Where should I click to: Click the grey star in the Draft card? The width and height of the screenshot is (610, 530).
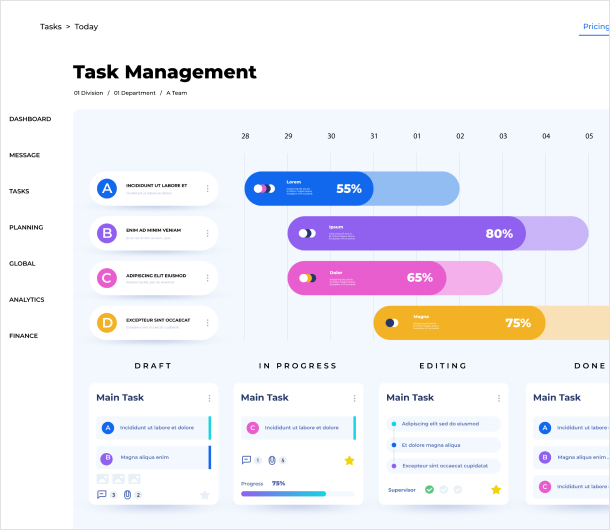point(205,494)
